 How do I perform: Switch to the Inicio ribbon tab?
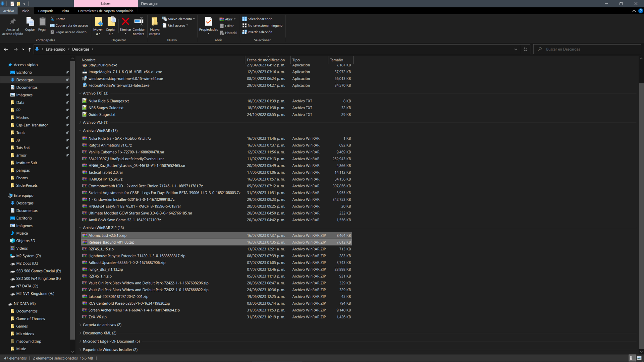pos(25,11)
